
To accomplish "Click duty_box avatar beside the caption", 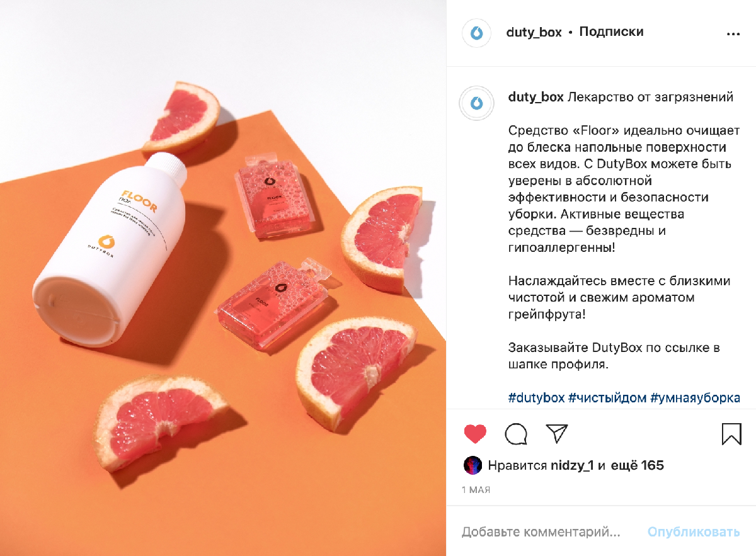I will tap(476, 103).
